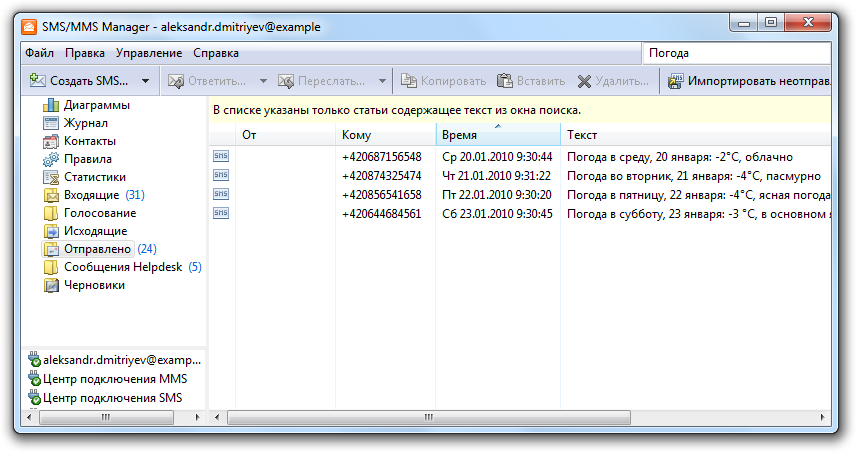Open the Управление menu

tap(148, 53)
